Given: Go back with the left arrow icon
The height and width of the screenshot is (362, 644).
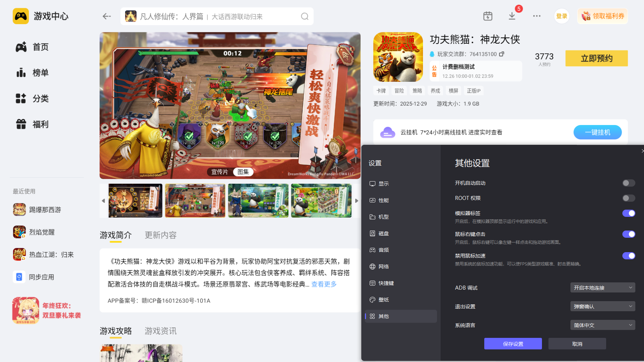Looking at the screenshot, I should click(107, 16).
